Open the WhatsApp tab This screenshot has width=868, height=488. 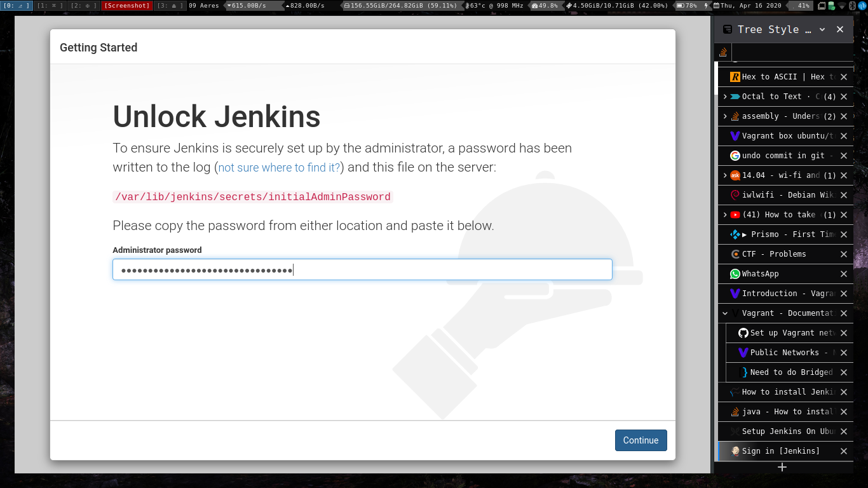[x=785, y=274]
